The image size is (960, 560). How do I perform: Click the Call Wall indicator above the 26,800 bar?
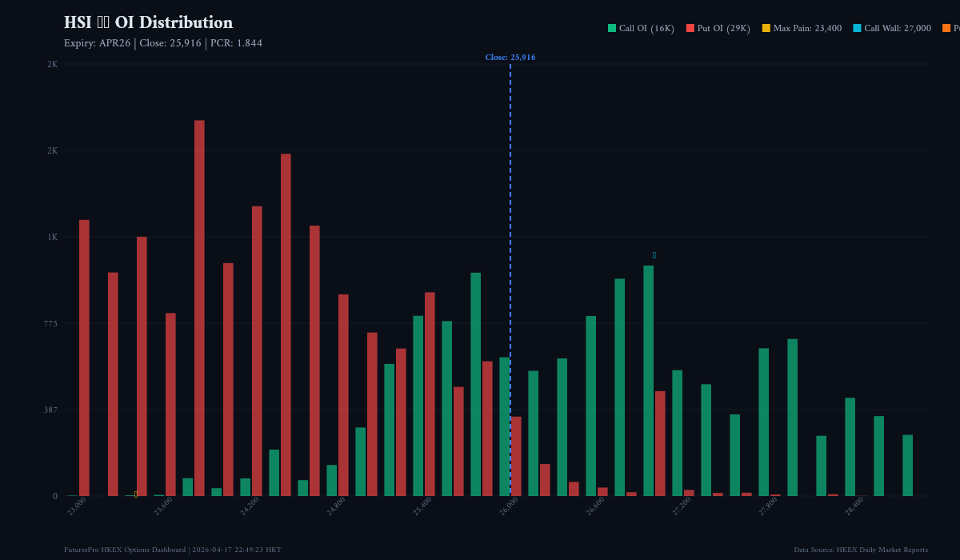click(654, 254)
